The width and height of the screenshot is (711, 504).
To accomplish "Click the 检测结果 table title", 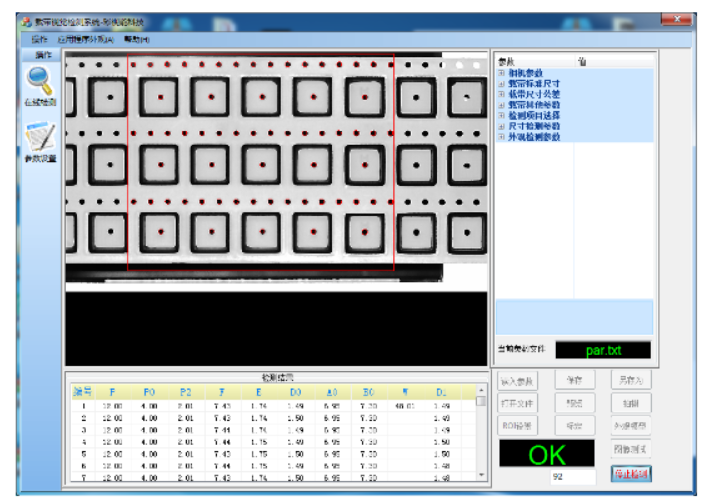I will [x=277, y=377].
